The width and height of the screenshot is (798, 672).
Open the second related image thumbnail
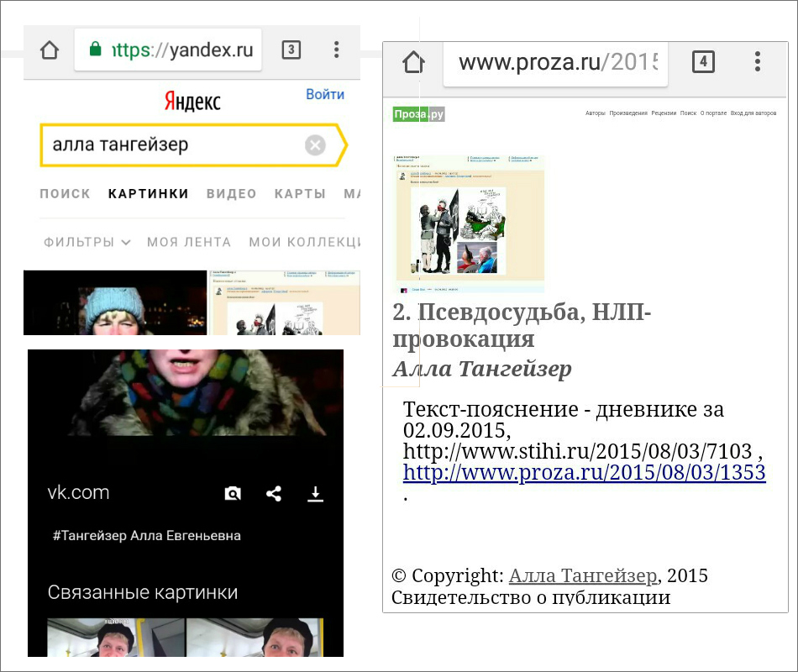click(255, 638)
